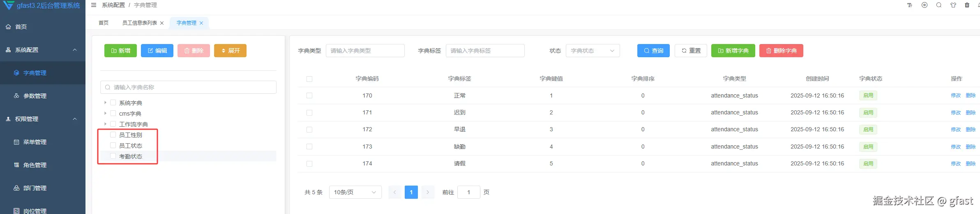
Task: Focus the 请输入字典名称 tree search box
Action: (188, 87)
